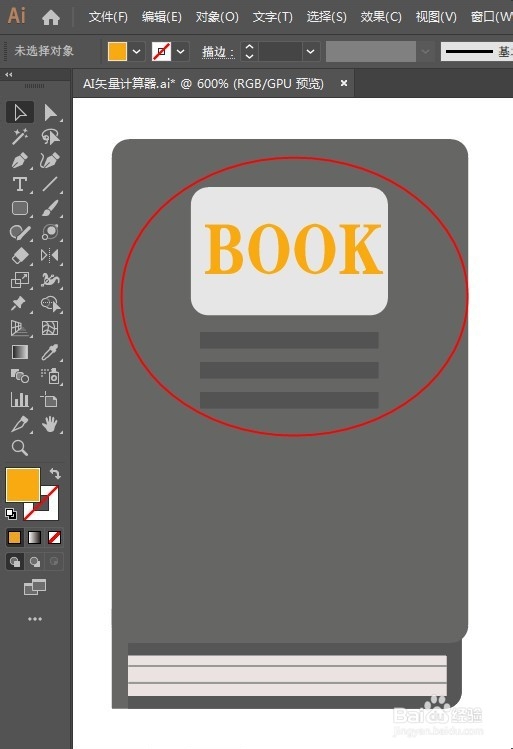Expand the stroke weight dropdown
513x749 pixels.
(x=310, y=51)
